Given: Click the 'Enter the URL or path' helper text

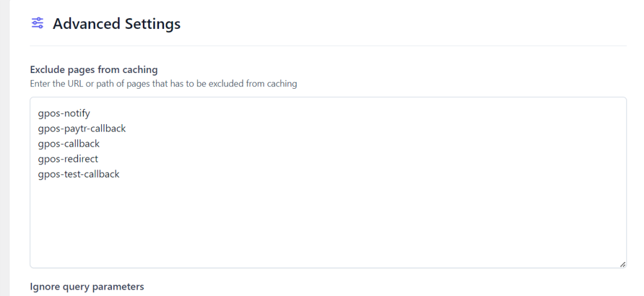Looking at the screenshot, I should (x=164, y=83).
